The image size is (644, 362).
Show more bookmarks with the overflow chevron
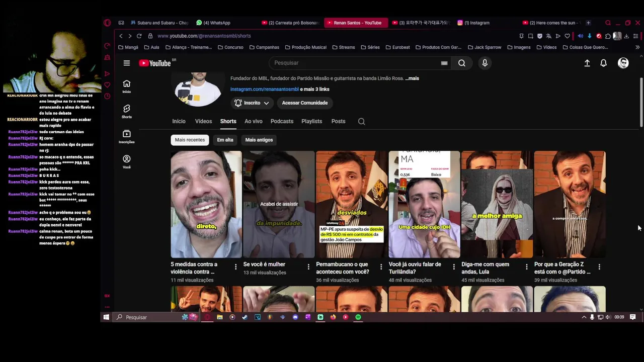[x=637, y=47]
